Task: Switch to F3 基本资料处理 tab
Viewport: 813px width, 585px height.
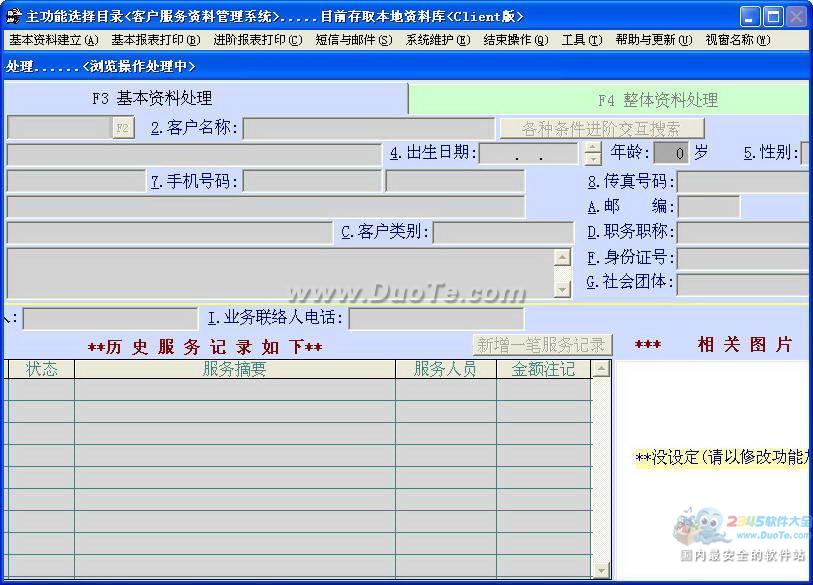Action: click(205, 98)
